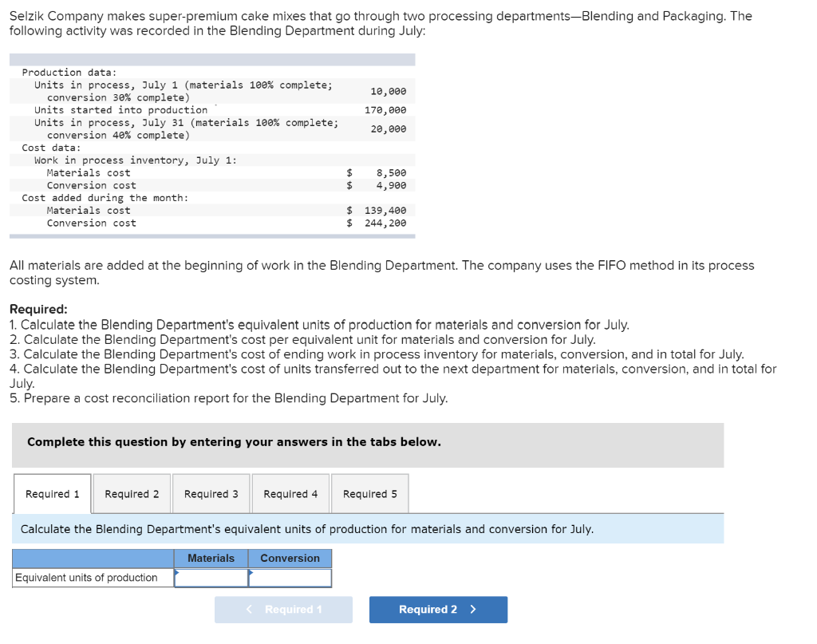Select the Materials column header
Image resolution: width=817 pixels, height=644 pixels.
pyautogui.click(x=211, y=558)
